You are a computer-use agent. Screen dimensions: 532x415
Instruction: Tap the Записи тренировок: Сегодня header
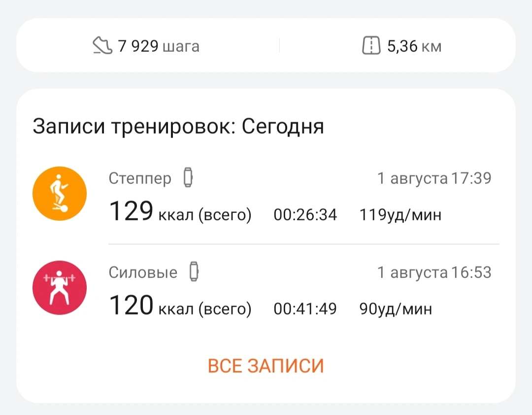[x=178, y=127]
